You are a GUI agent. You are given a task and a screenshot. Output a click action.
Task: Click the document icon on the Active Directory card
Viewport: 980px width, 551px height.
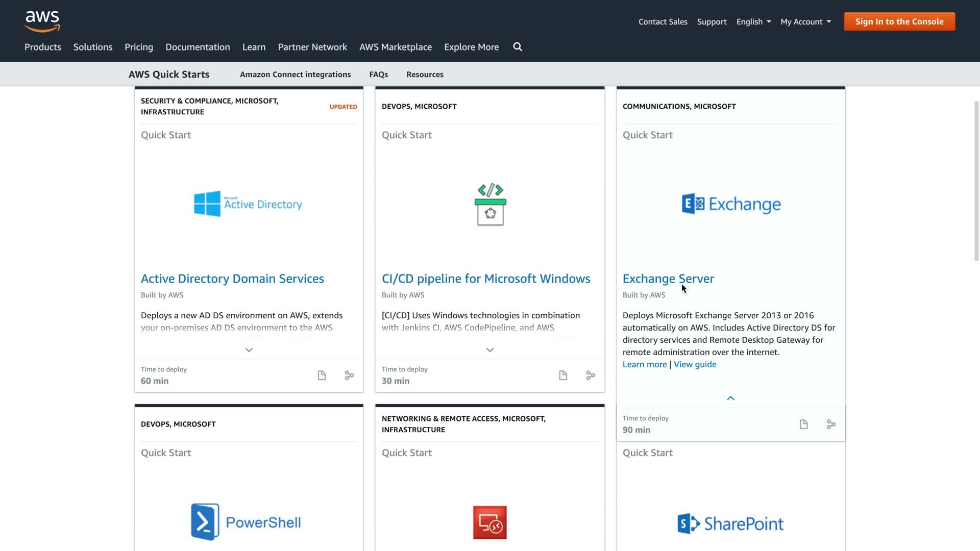pos(322,375)
